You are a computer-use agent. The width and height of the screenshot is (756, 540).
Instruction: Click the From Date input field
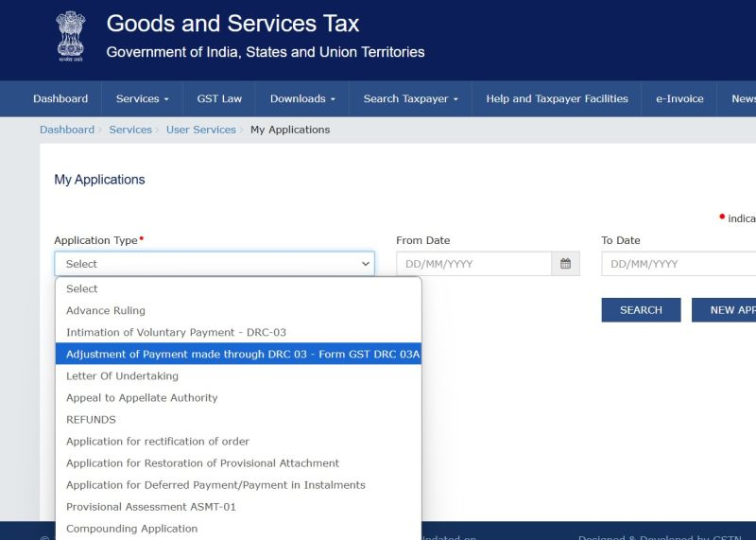point(473,264)
